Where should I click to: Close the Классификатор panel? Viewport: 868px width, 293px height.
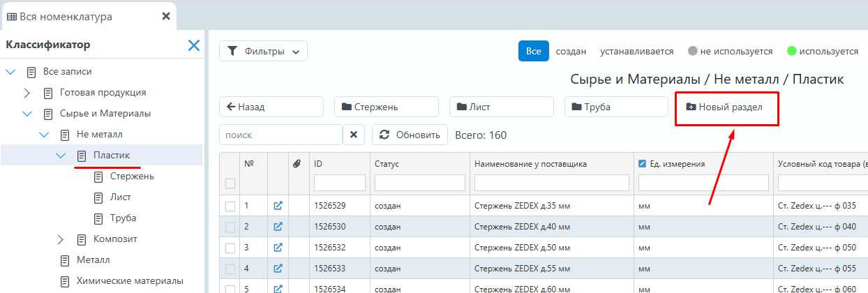click(x=194, y=45)
